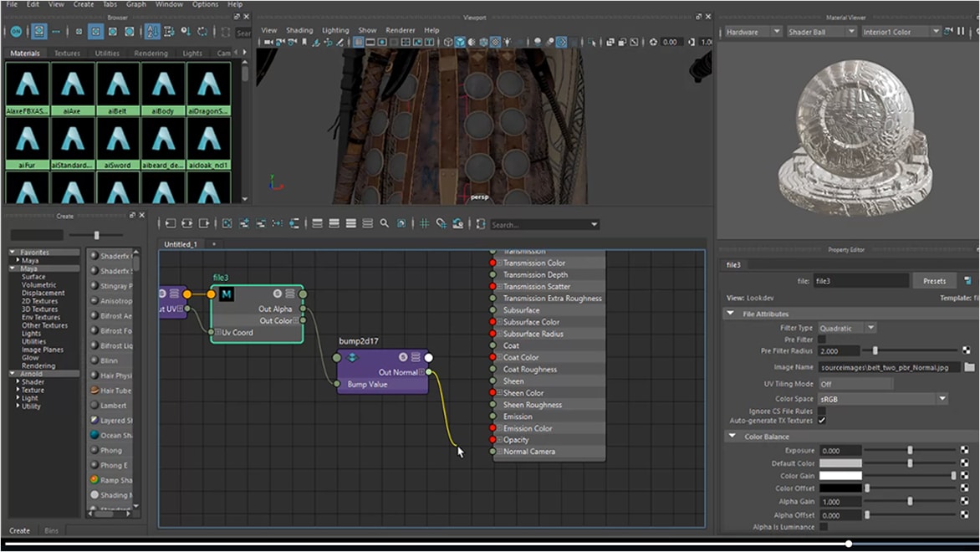Click the sort-by-name icon in Browser toolbar
Viewport: 980px width, 552px height.
pos(152,32)
